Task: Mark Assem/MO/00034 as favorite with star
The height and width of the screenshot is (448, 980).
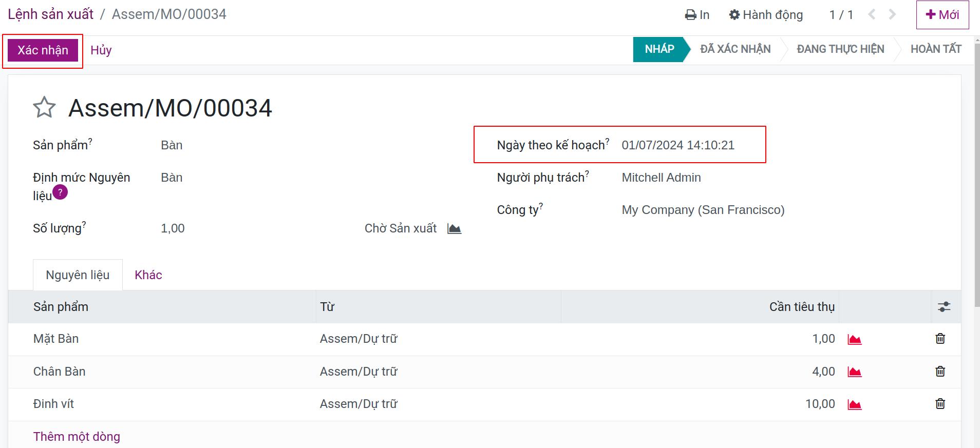Action: pos(44,107)
